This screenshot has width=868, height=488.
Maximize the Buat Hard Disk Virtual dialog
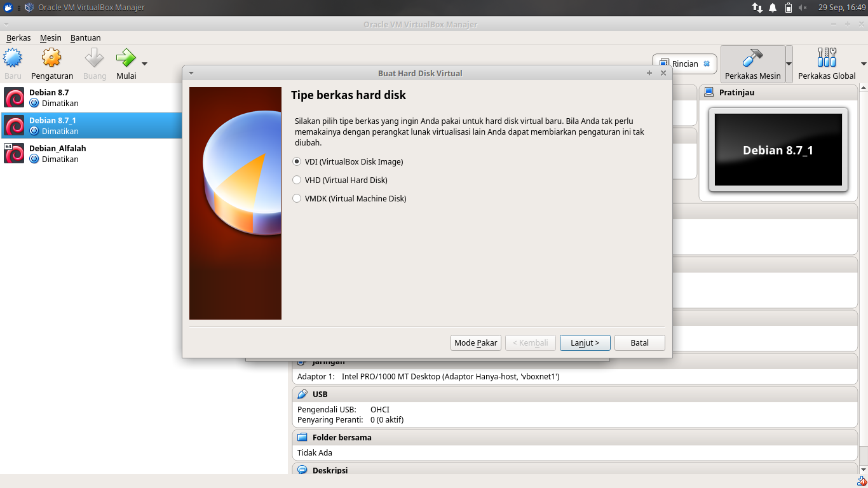649,73
